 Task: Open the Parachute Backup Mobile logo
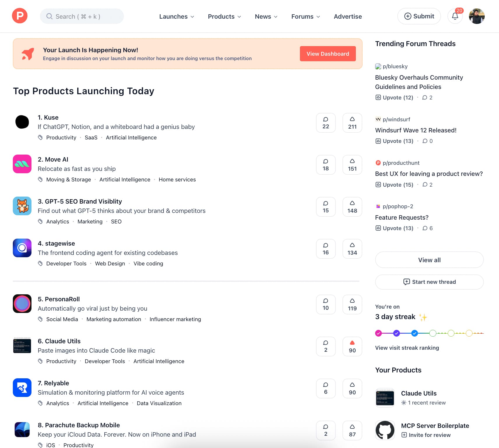pyautogui.click(x=22, y=430)
